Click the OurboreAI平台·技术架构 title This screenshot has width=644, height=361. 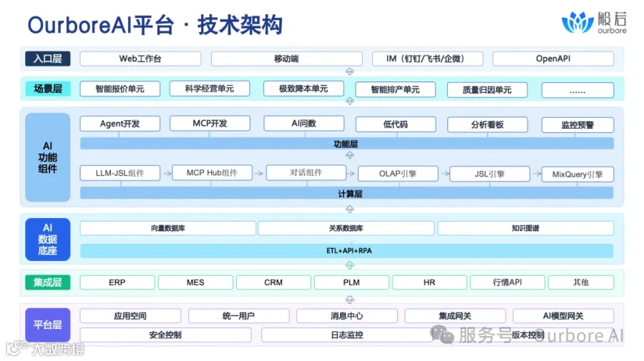click(155, 24)
